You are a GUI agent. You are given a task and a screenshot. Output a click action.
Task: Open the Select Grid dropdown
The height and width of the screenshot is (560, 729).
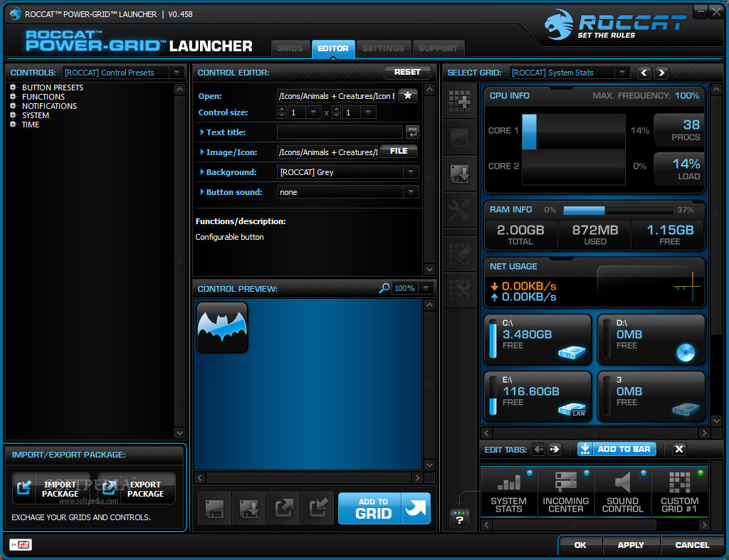coord(622,73)
